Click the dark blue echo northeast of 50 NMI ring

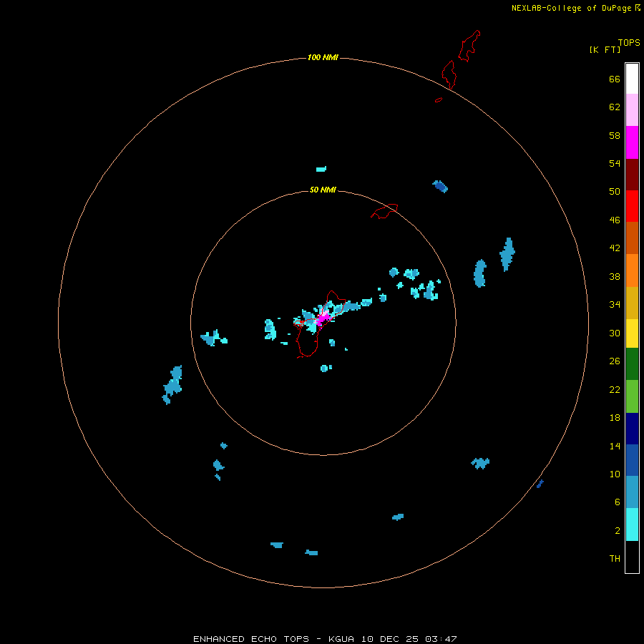click(440, 186)
